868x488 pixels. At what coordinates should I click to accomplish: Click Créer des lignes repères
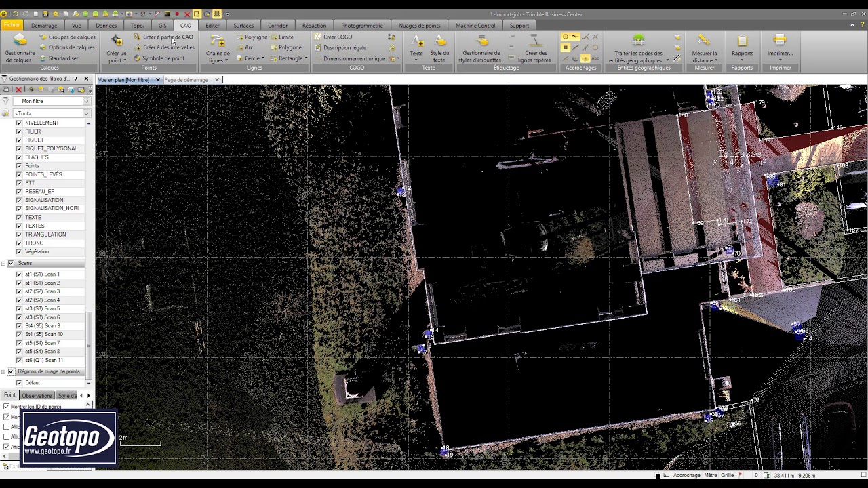pos(534,48)
